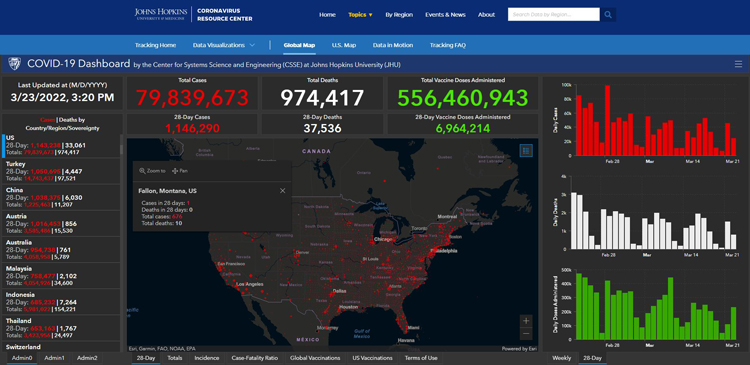This screenshot has width=750, height=365.
Task: Select US in the country list
Action: [x=61, y=145]
